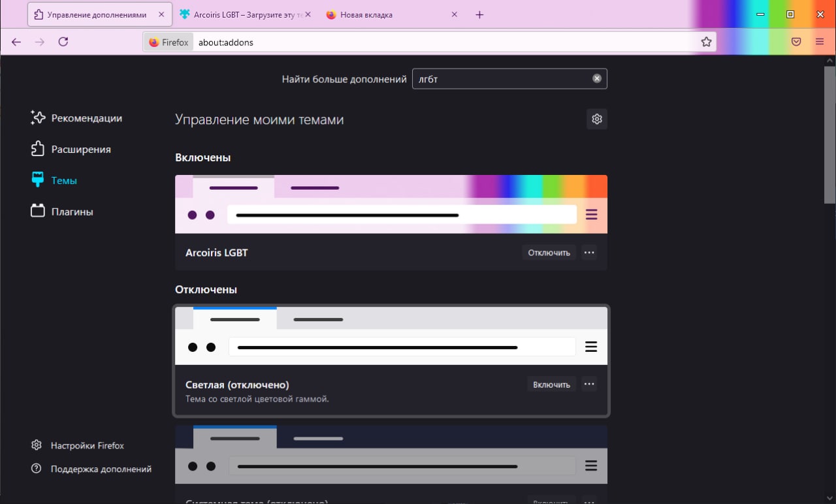Open the Firefox hamburger application menu

pos(820,42)
